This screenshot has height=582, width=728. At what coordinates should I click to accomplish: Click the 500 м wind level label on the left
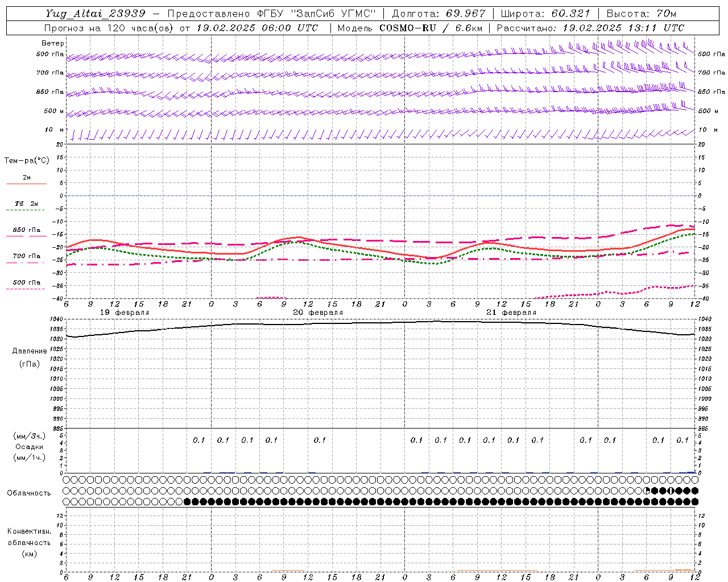point(54,111)
